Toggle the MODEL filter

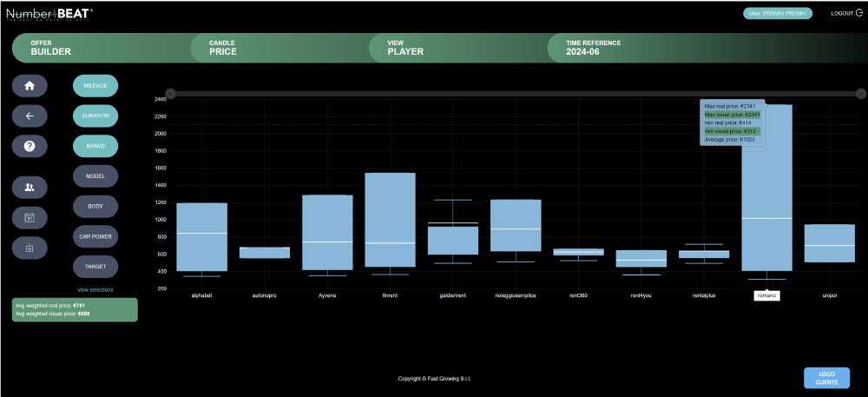click(95, 176)
